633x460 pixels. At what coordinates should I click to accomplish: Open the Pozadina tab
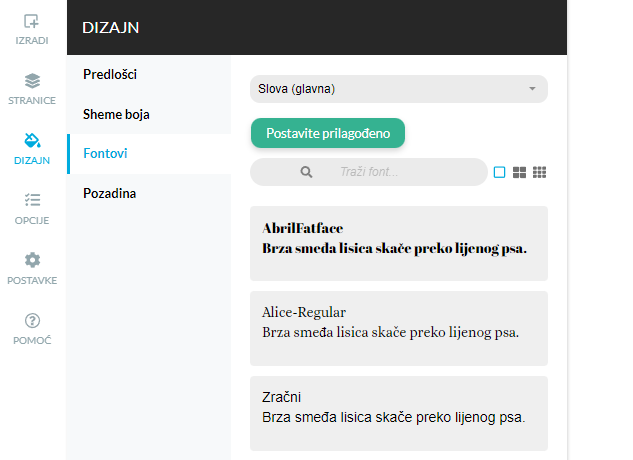tap(109, 193)
